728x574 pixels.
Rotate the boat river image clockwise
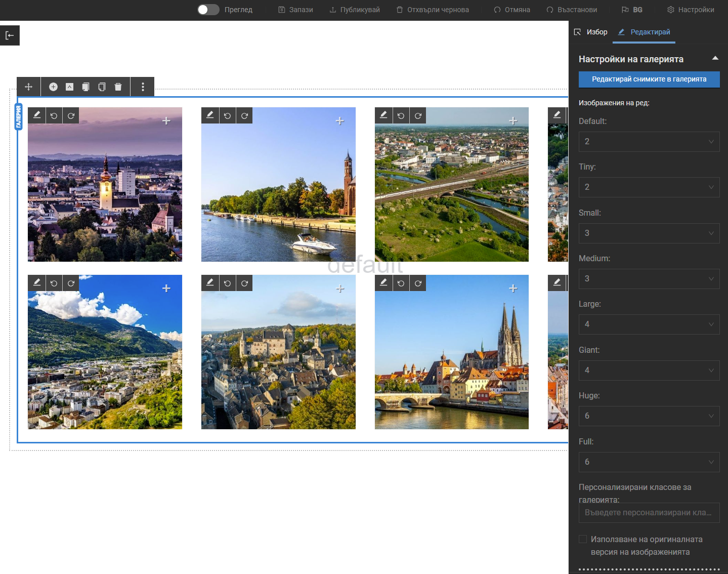(x=244, y=116)
